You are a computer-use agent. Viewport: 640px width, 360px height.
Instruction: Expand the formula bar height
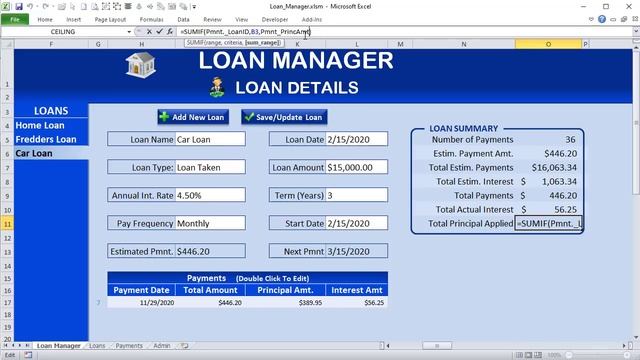636,31
